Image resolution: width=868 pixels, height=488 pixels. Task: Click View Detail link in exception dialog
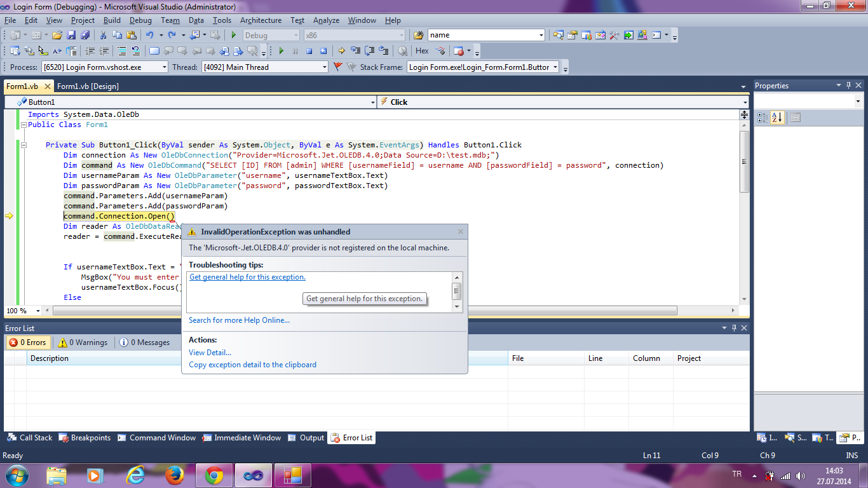[x=210, y=353]
